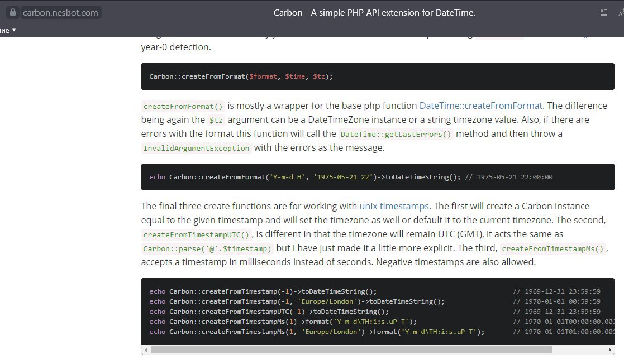
Task: Open the reader mode icon
Action: [603, 12]
